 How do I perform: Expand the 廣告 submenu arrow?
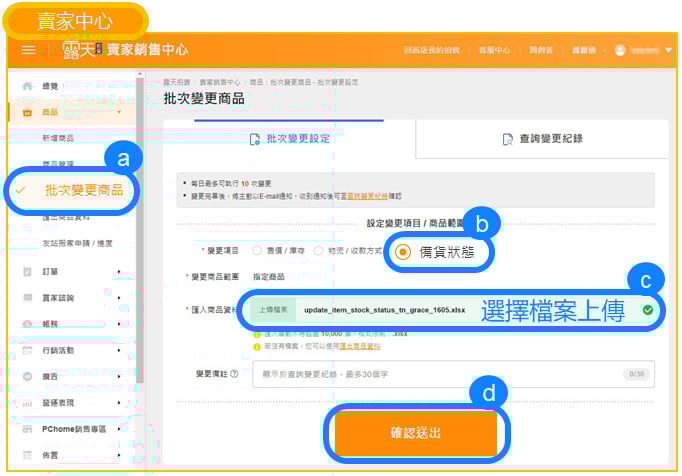[x=119, y=377]
